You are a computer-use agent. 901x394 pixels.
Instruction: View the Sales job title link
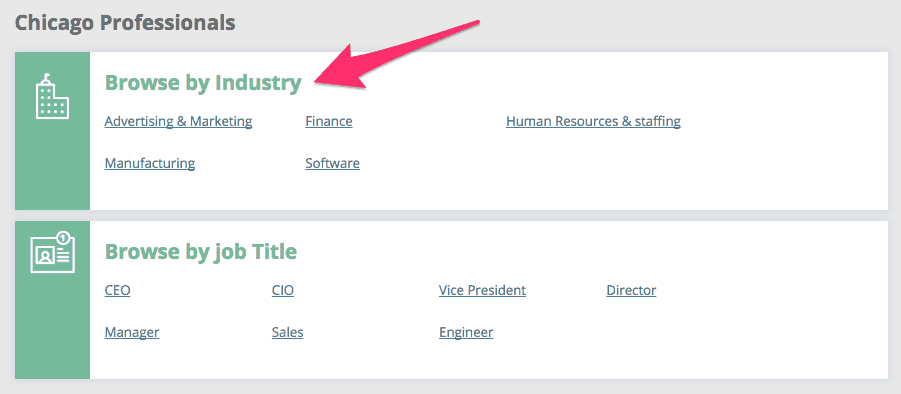287,333
